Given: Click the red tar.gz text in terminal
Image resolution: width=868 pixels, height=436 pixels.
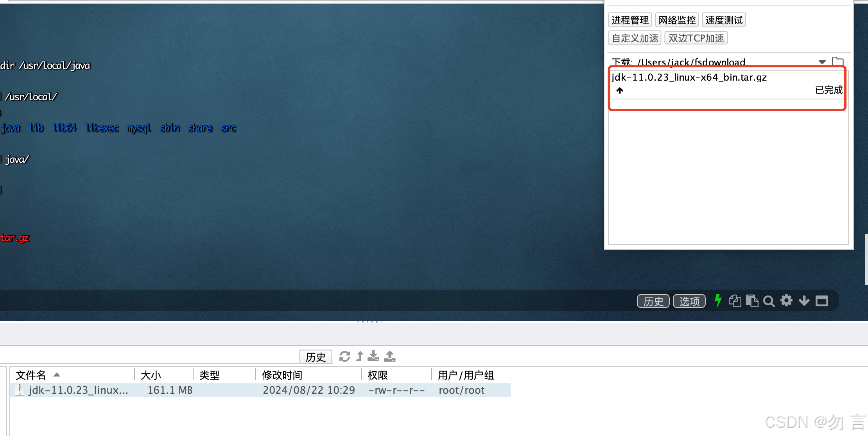Looking at the screenshot, I should 14,238.
